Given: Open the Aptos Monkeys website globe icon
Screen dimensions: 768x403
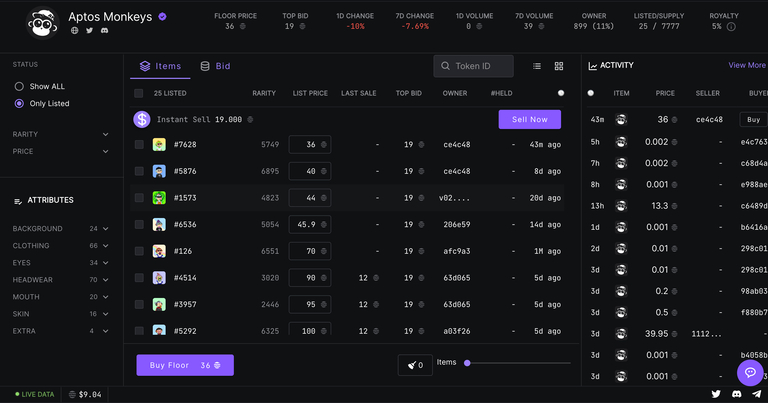Looking at the screenshot, I should 74,31.
